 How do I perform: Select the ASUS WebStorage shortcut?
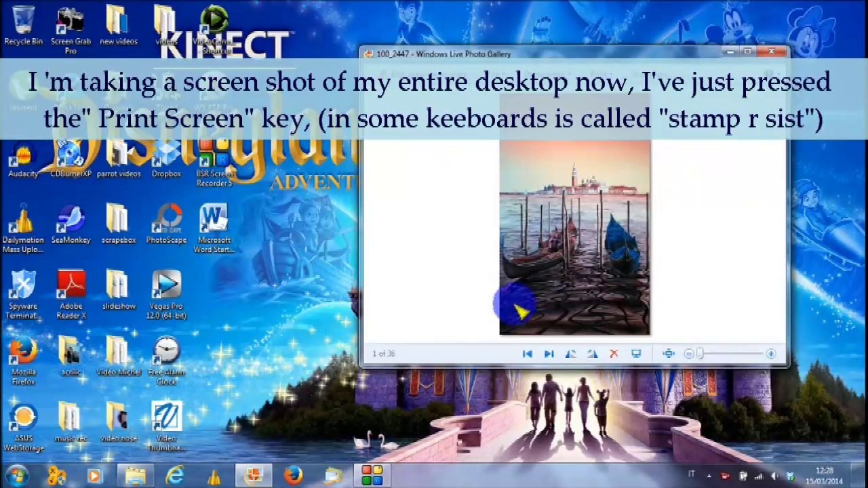tap(23, 428)
